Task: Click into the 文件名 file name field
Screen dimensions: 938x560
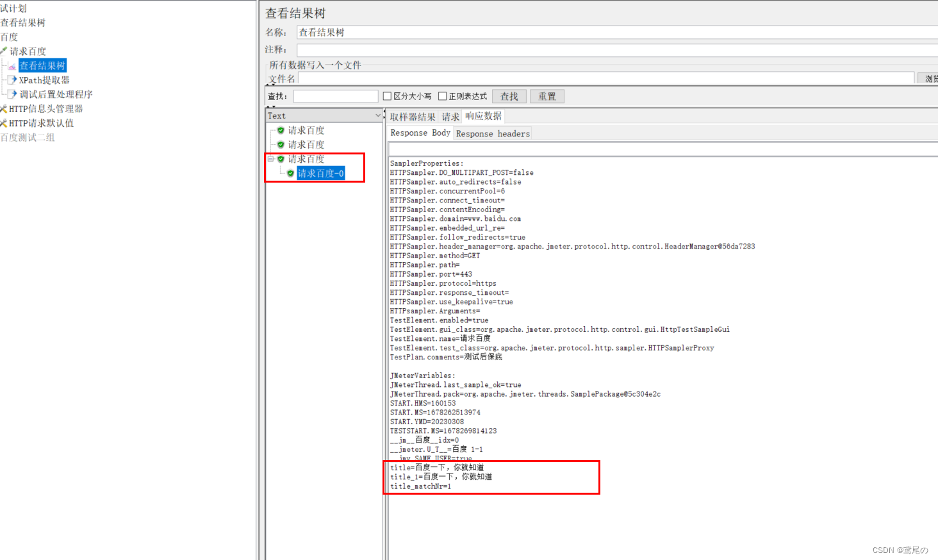Action: [x=606, y=78]
